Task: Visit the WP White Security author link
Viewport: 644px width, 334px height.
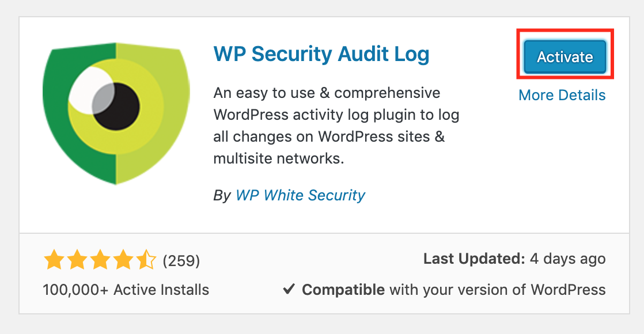Action: tap(300, 195)
